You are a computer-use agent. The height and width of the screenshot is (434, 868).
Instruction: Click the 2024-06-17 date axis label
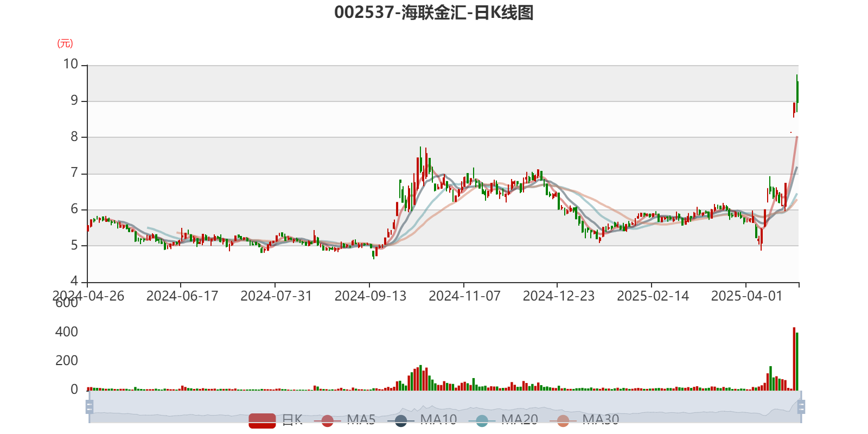182,296
